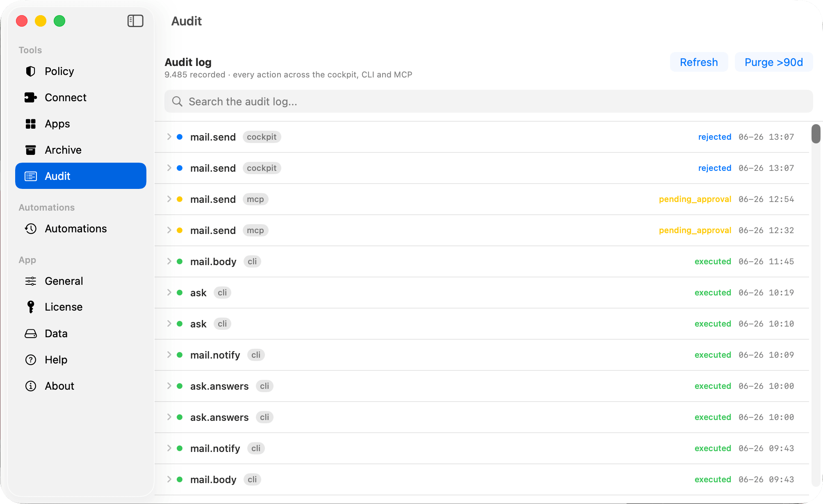Expand the mail.send mcp entry at 12:32
Screen dimensions: 823x504
tap(169, 230)
